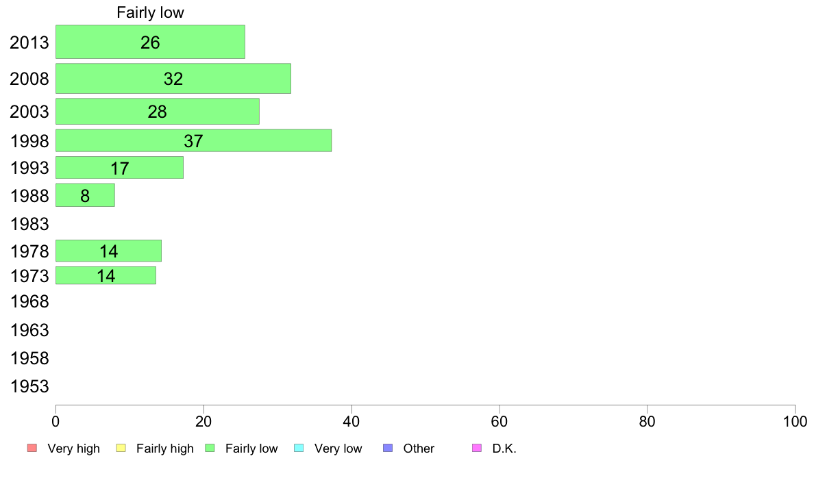Click the Fairly low chart title

coord(150,12)
